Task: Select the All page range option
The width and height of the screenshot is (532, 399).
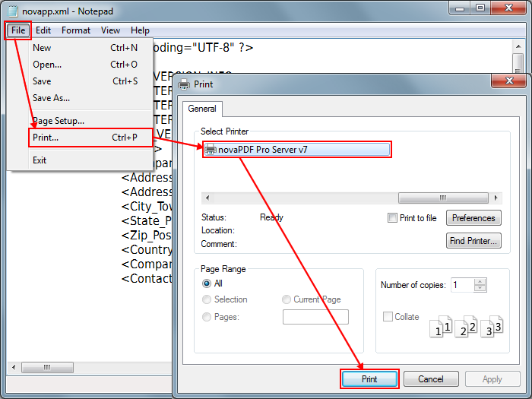Action: pyautogui.click(x=207, y=283)
